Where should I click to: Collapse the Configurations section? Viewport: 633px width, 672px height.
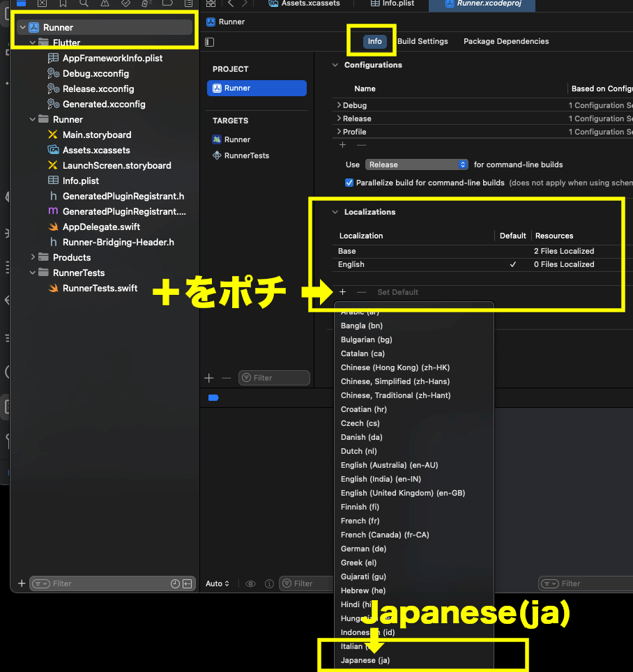pyautogui.click(x=335, y=65)
